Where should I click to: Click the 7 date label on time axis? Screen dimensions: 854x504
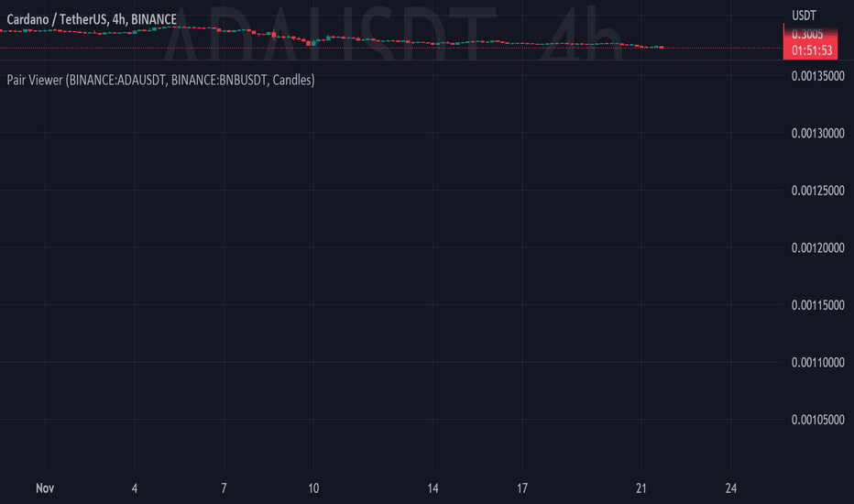point(224,488)
